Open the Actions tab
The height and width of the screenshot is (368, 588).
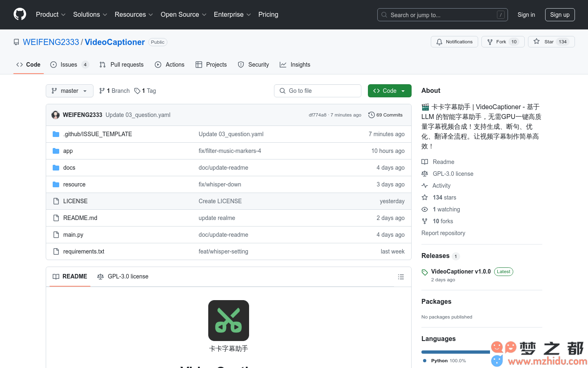click(x=169, y=65)
